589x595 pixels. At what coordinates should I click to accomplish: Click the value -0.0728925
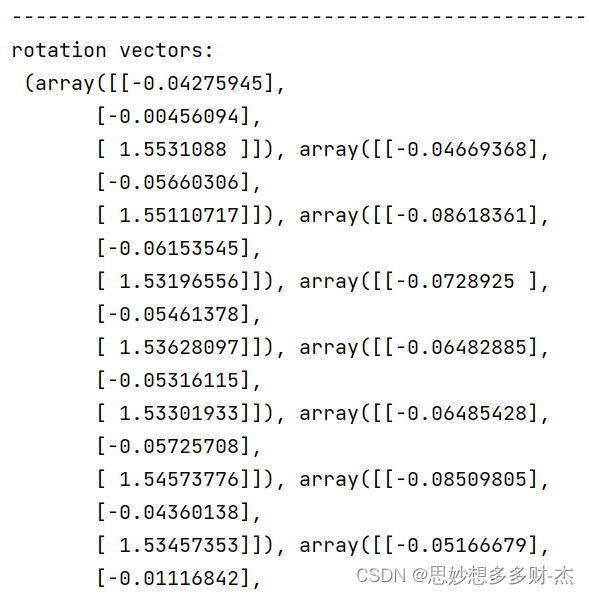point(456,282)
